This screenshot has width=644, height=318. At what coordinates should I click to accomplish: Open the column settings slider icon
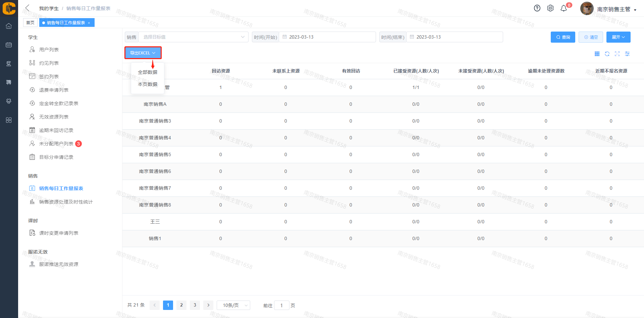click(x=627, y=54)
